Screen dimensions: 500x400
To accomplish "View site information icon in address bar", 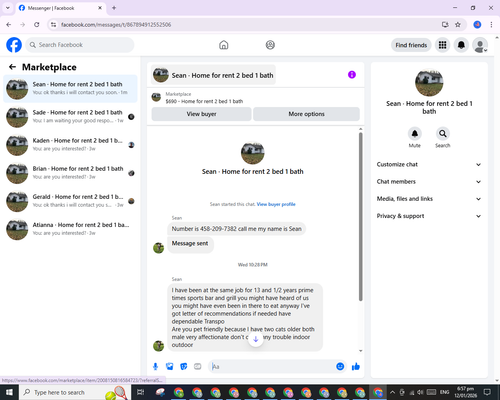I will coord(53,25).
